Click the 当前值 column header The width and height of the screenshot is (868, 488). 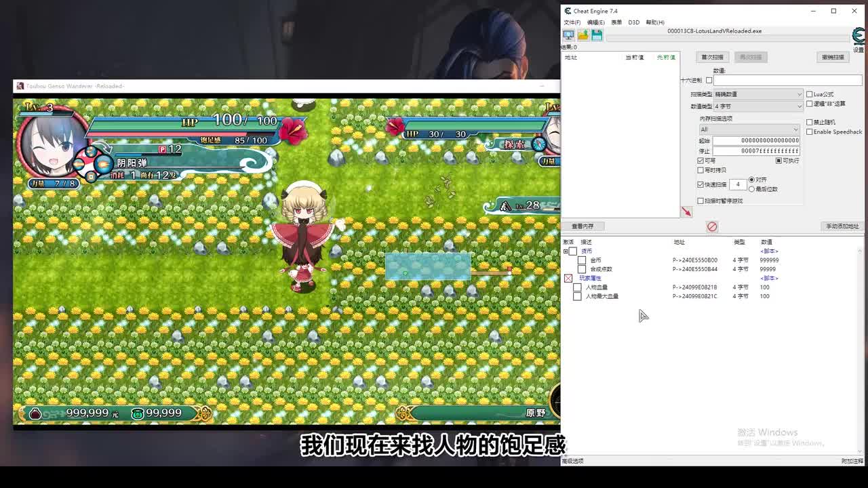coord(635,58)
